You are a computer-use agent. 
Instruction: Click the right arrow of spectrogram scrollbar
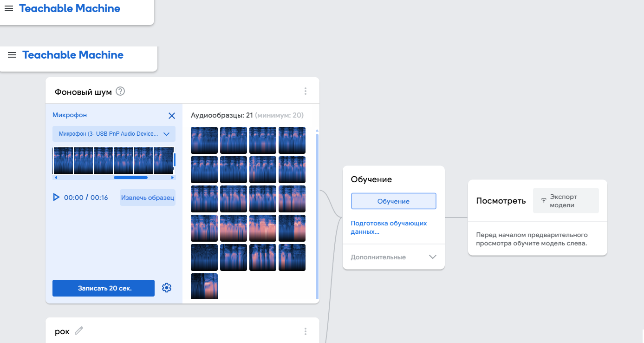coord(173,178)
